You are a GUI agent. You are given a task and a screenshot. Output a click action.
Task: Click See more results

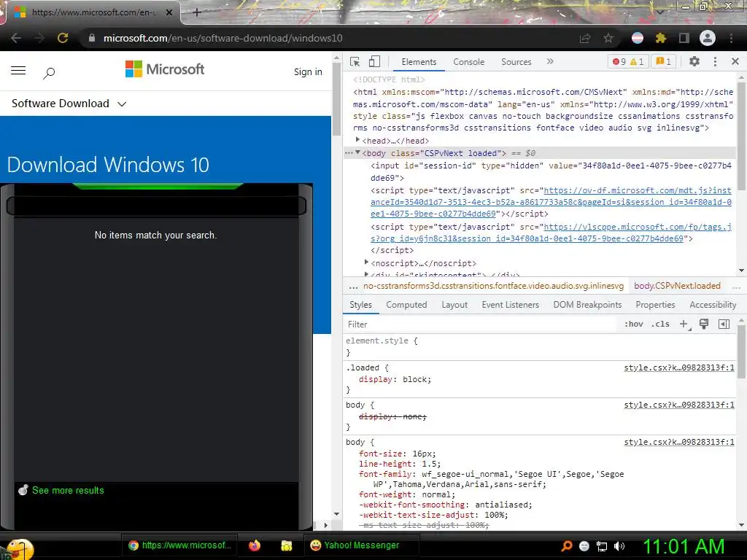(x=68, y=491)
